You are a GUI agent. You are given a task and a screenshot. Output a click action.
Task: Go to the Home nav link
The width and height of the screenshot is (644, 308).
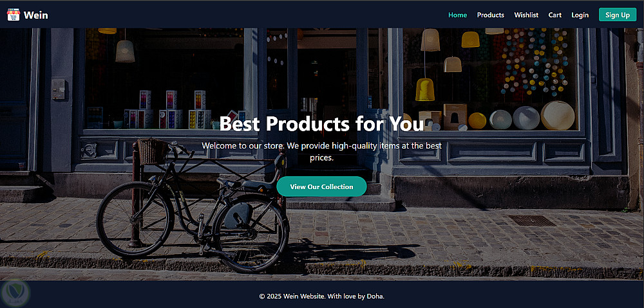point(457,15)
